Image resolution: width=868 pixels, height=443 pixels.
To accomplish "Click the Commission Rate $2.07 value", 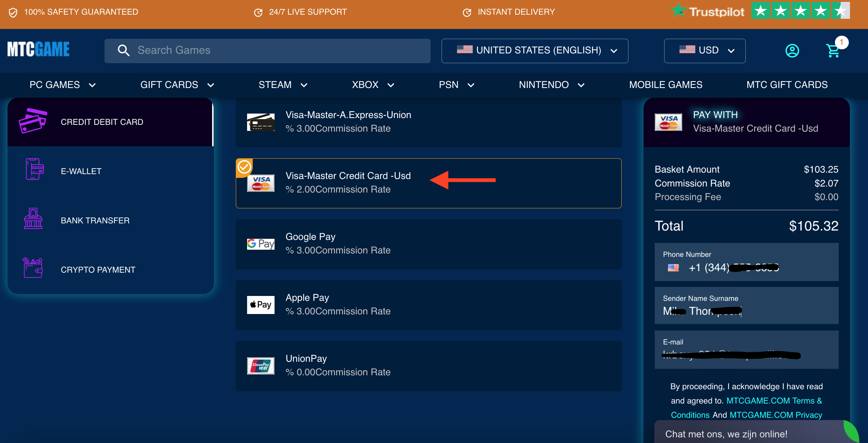I will pyautogui.click(x=826, y=183).
